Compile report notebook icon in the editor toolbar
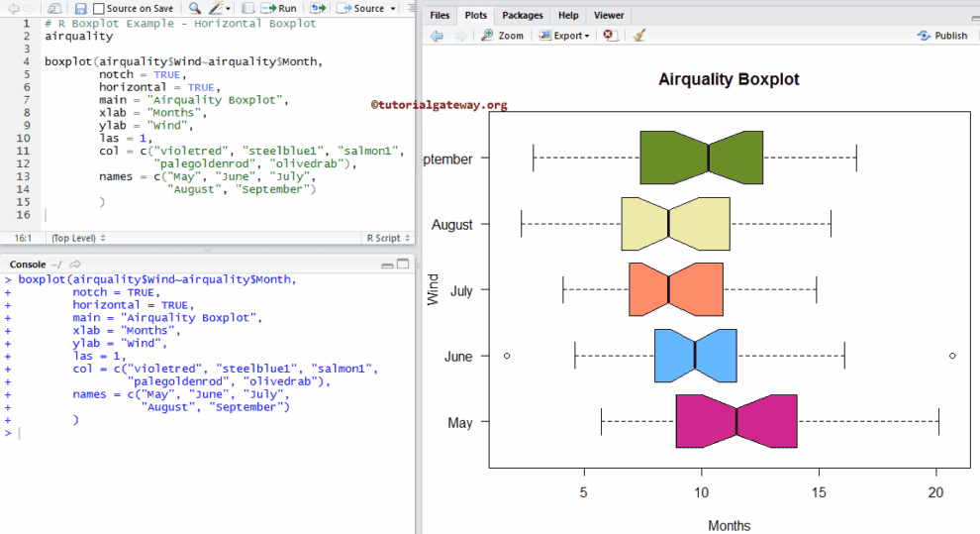The height and width of the screenshot is (534, 980). click(247, 8)
